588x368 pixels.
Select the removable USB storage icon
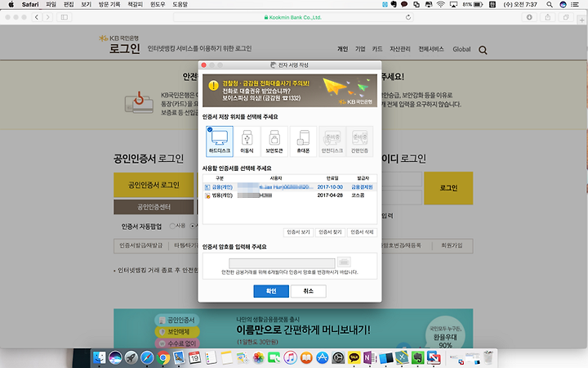click(247, 141)
